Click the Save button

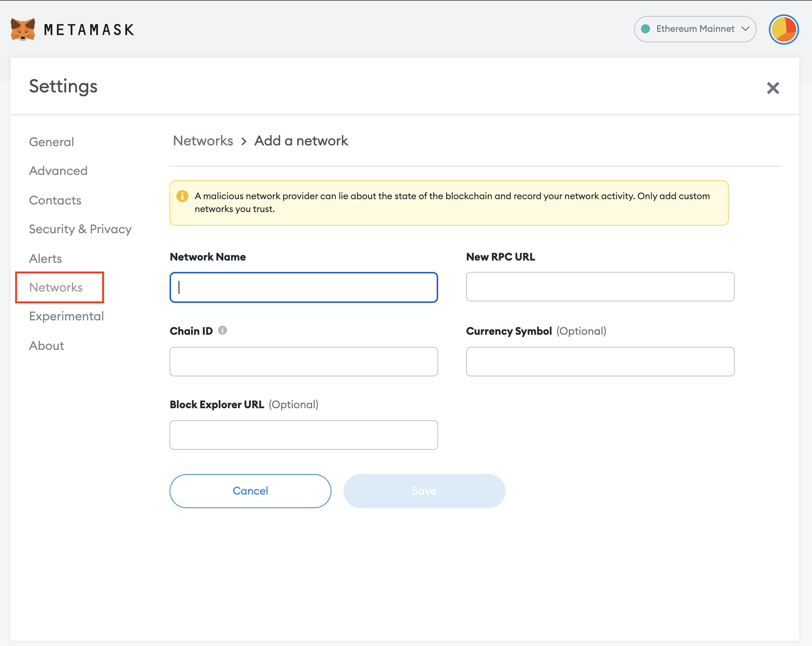[424, 491]
